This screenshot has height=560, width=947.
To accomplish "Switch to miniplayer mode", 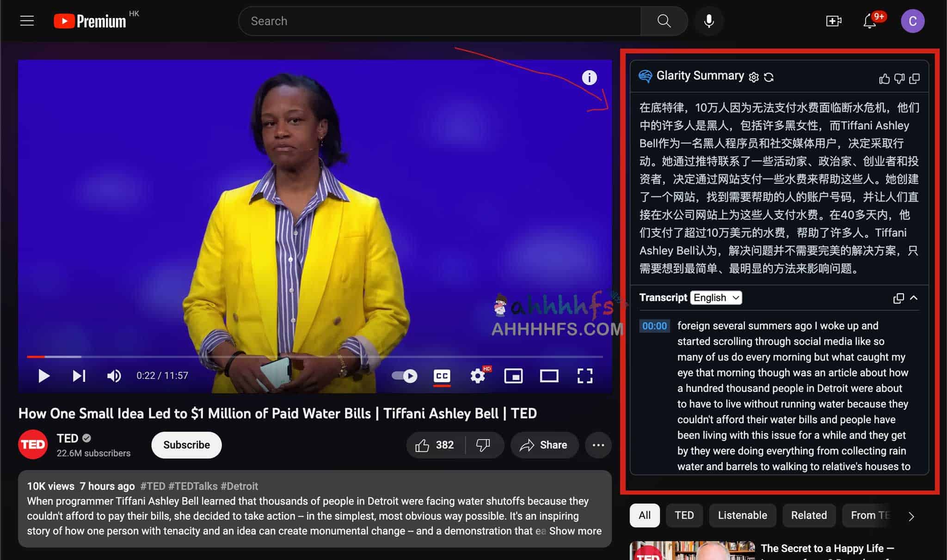I will pos(513,376).
